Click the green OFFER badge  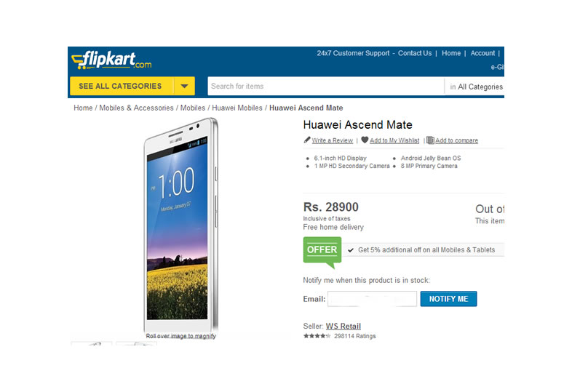click(x=322, y=252)
